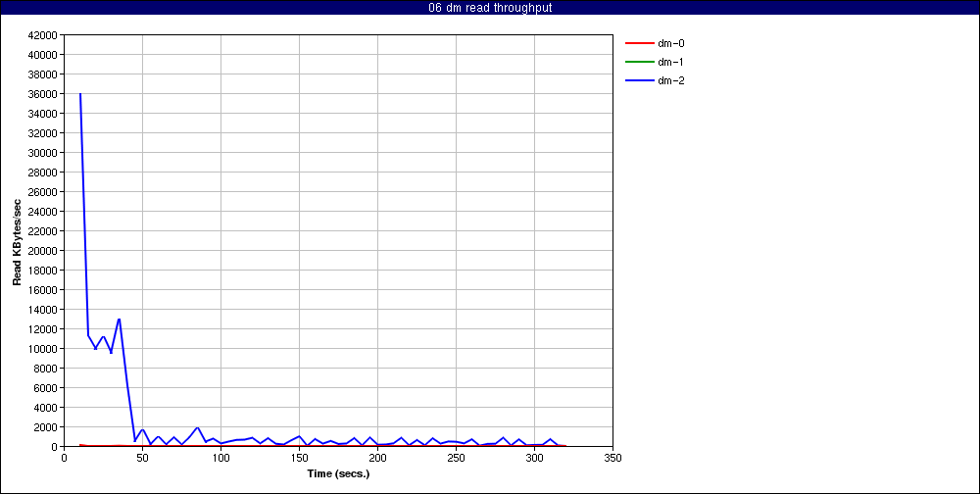Click the 'Time (secs.)' x-axis label
Image resolution: width=980 pixels, height=494 pixels.
pos(338,473)
